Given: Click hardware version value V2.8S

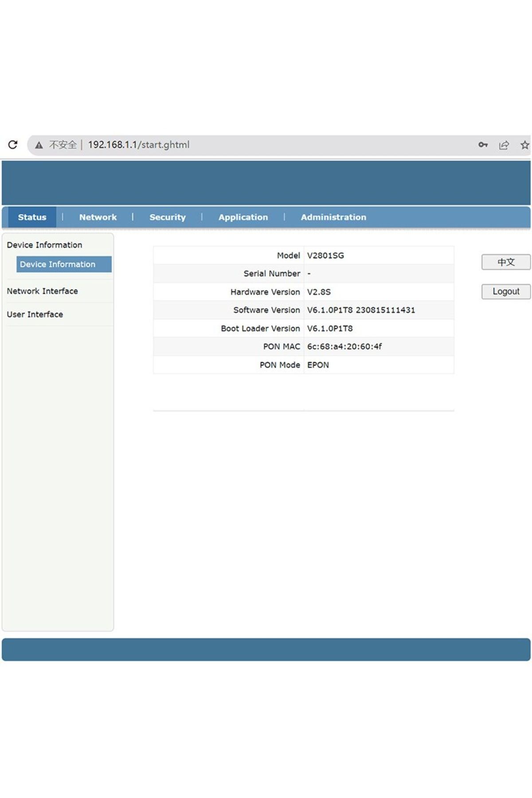Looking at the screenshot, I should tap(319, 292).
